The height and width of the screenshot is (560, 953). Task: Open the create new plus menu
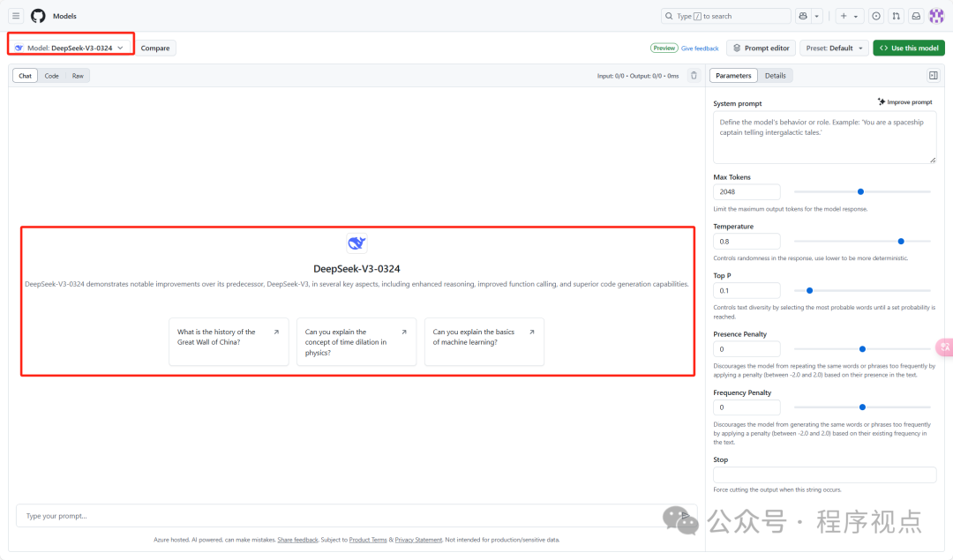(849, 16)
